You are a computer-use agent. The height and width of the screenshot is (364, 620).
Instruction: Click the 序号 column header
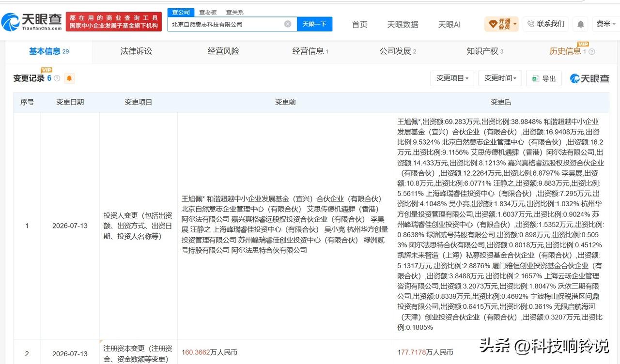tap(27, 102)
